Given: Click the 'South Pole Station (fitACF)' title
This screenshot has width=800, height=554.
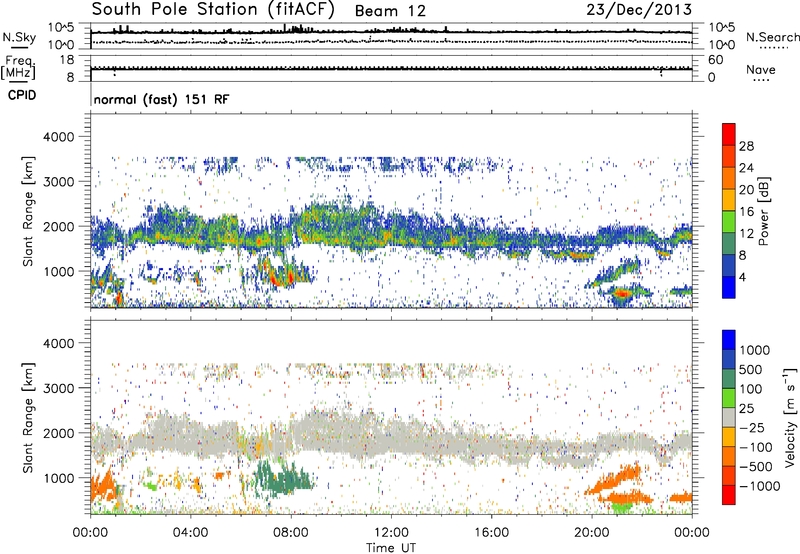Looking at the screenshot, I should click(x=213, y=10).
